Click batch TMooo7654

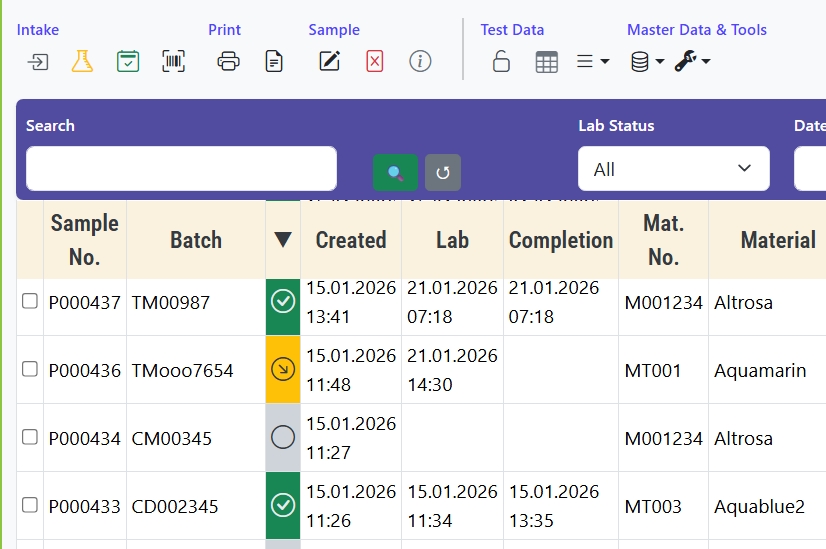(182, 370)
